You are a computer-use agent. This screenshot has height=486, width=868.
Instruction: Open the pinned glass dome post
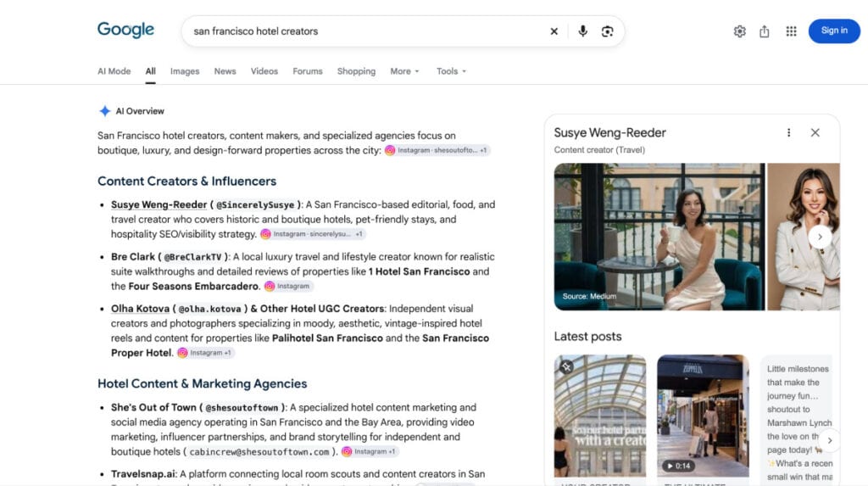[x=600, y=416]
